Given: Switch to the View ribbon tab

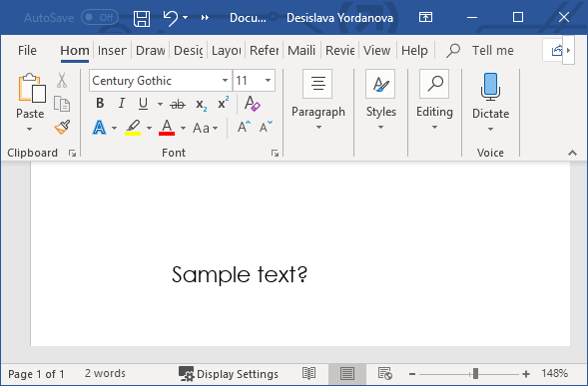Looking at the screenshot, I should pyautogui.click(x=377, y=50).
